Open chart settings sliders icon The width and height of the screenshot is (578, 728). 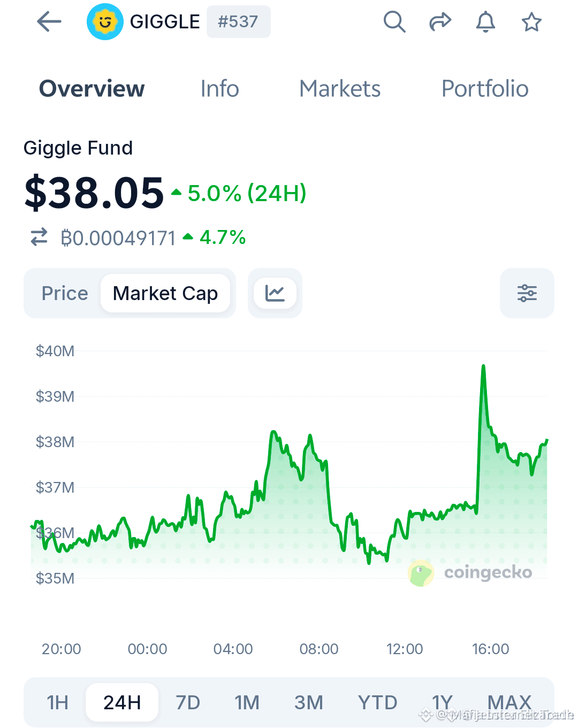527,293
